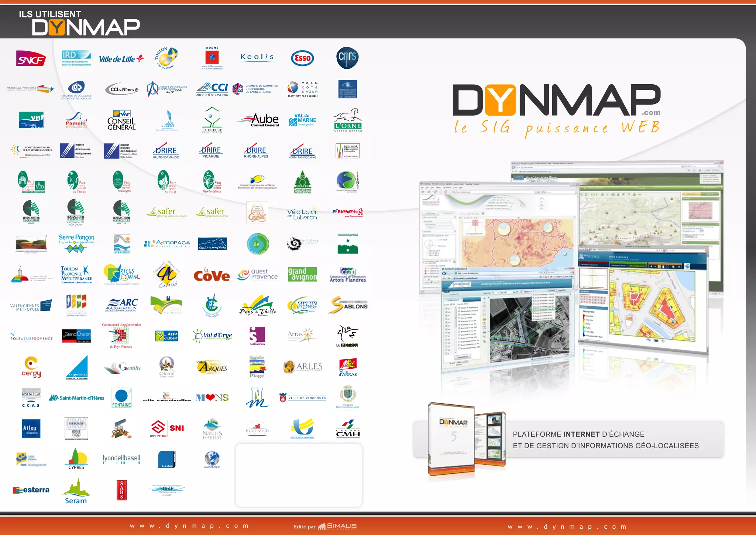Click the Esterra logo

click(31, 490)
